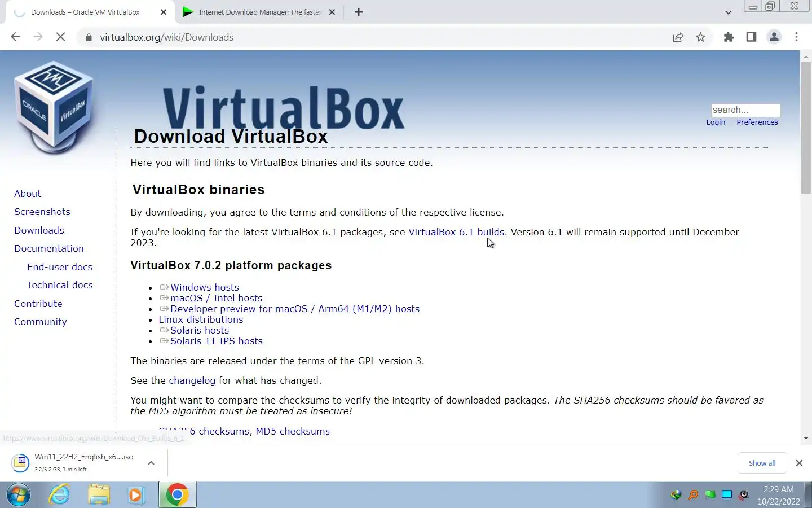Open the Extensions puzzle icon
Image resolution: width=812 pixels, height=508 pixels.
(729, 37)
